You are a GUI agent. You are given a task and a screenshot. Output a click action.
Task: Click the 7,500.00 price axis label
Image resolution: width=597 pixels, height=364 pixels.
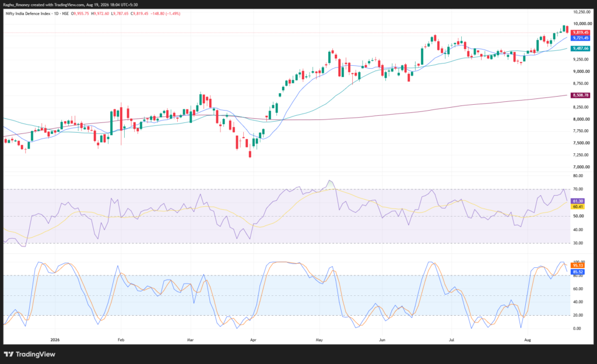[x=581, y=143]
